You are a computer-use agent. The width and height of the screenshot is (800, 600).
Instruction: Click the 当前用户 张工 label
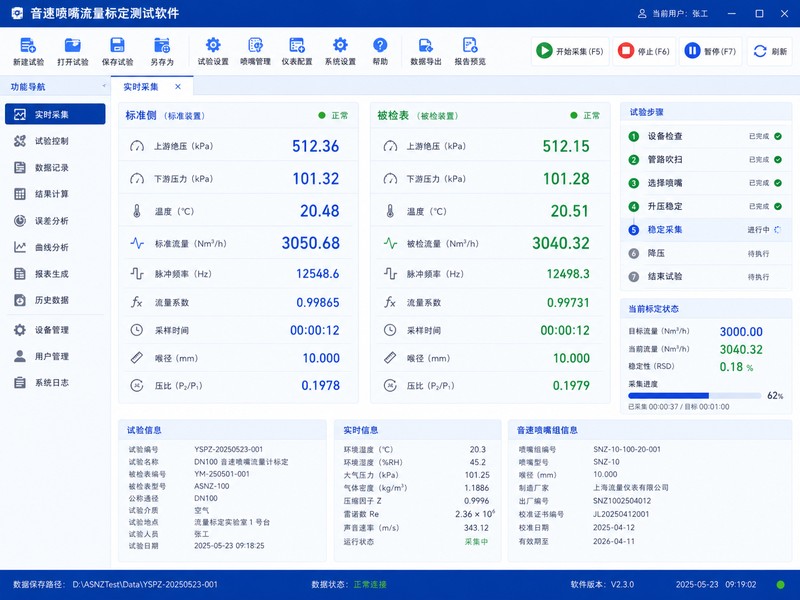[673, 14]
